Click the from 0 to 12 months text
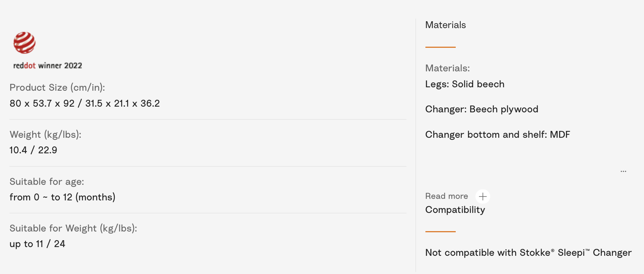This screenshot has height=274, width=644. [63, 197]
